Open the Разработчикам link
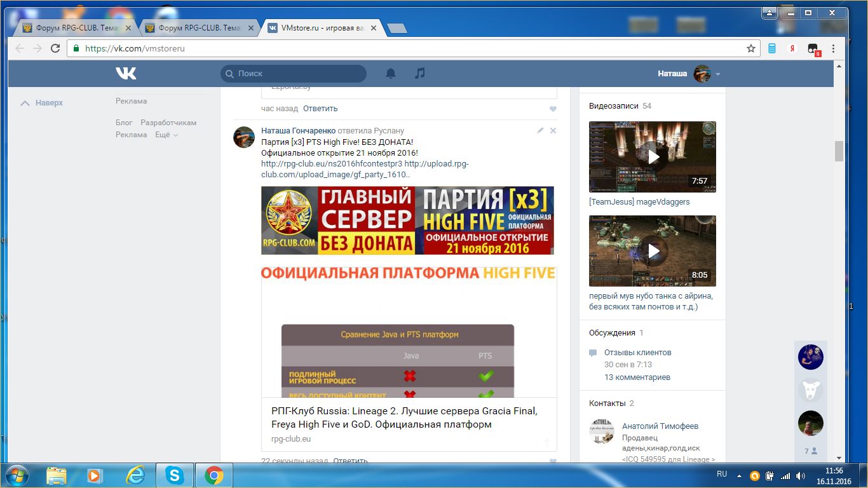The image size is (868, 488). pos(168,123)
